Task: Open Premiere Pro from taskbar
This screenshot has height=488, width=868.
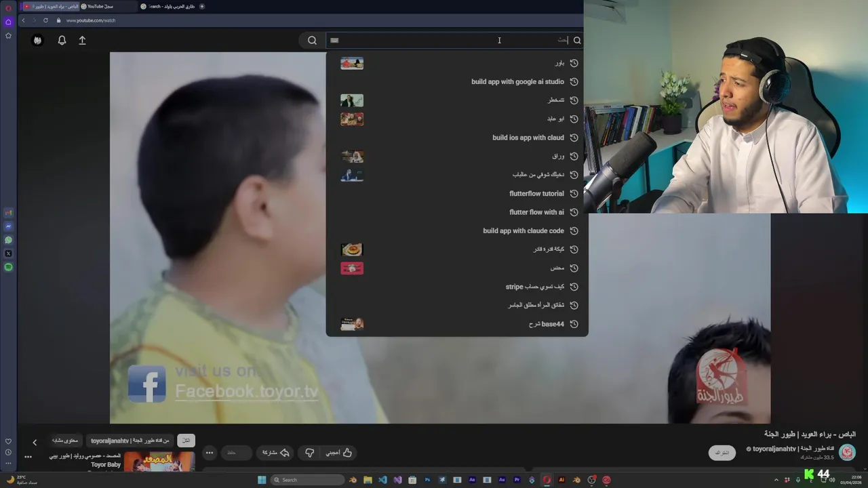Action: tap(517, 480)
